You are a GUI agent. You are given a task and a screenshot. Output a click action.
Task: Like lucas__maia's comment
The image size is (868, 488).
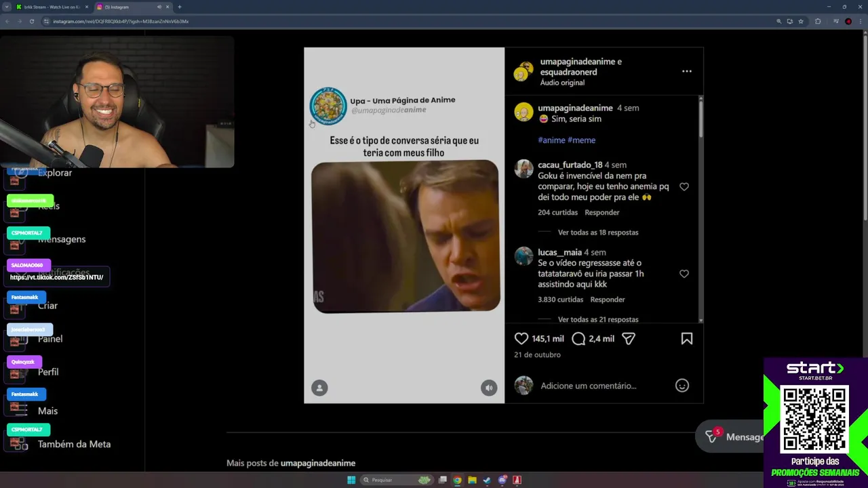point(684,274)
